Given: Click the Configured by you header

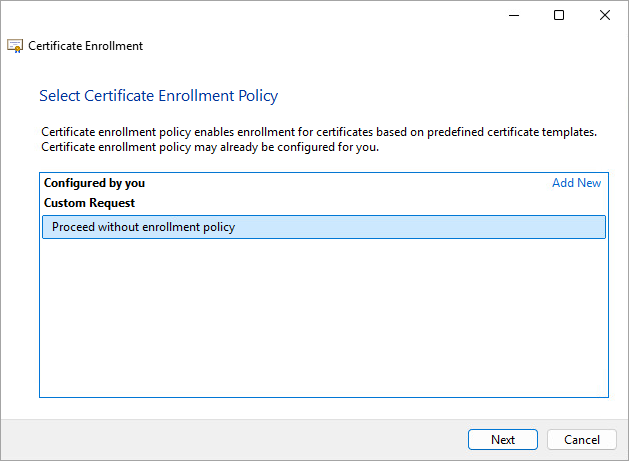Looking at the screenshot, I should point(94,183).
